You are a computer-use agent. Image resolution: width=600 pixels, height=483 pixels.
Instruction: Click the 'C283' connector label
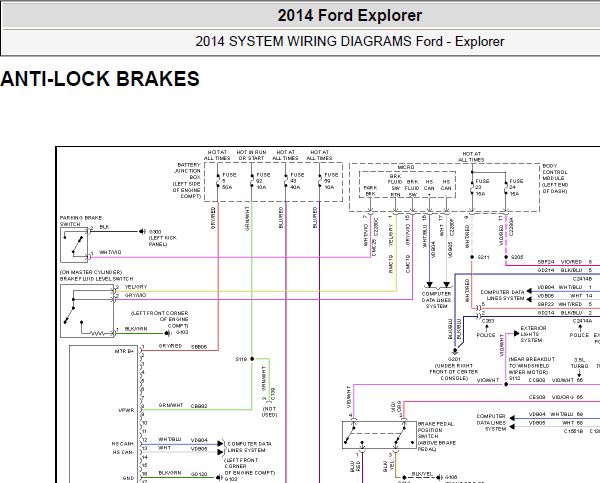coord(488,321)
